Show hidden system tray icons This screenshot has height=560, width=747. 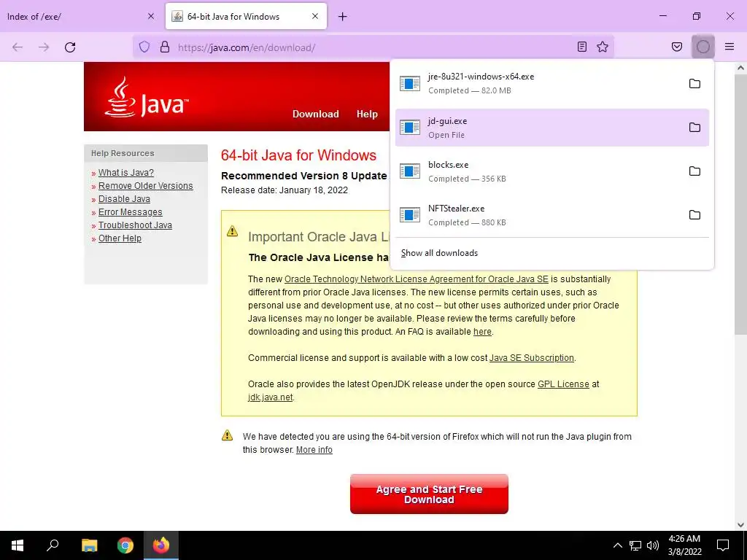coord(617,545)
